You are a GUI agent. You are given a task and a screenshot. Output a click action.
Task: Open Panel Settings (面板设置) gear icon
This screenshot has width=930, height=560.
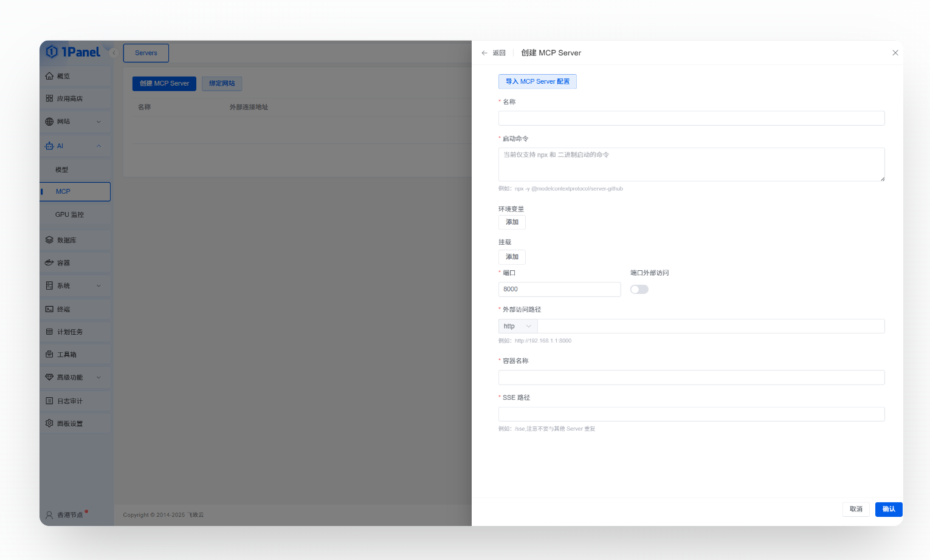(x=49, y=423)
